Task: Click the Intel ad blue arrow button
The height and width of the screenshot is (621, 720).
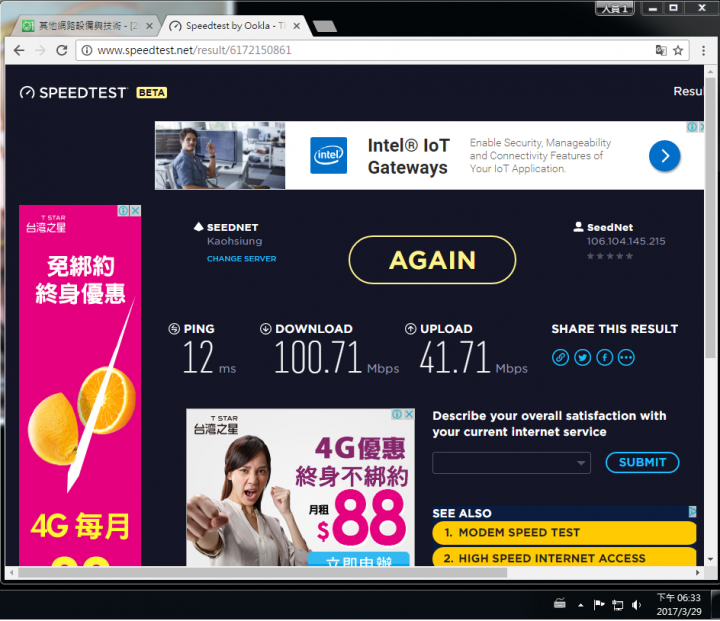Action: [x=664, y=156]
